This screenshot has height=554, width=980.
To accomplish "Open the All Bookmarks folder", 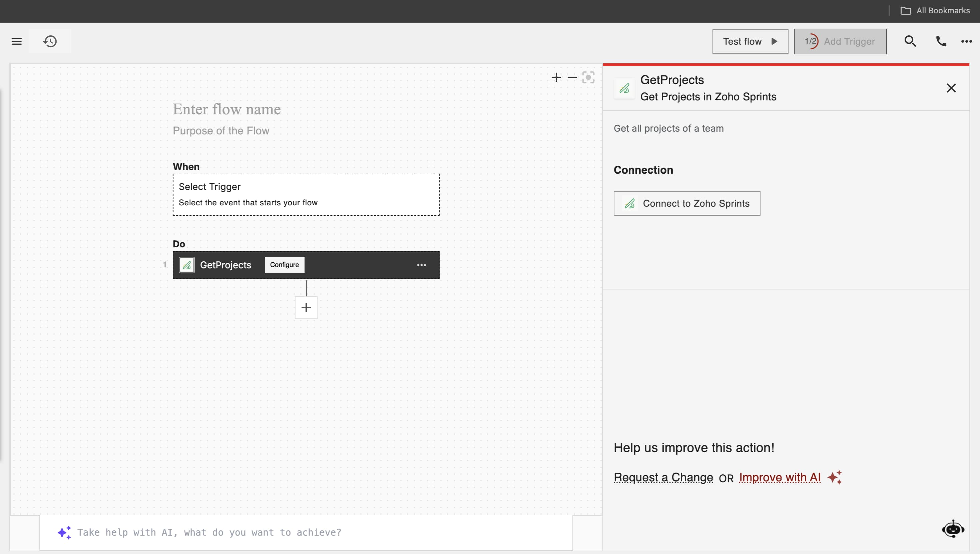I will click(x=935, y=11).
